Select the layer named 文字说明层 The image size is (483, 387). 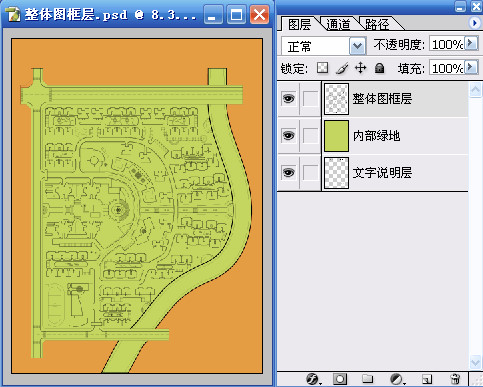click(382, 173)
